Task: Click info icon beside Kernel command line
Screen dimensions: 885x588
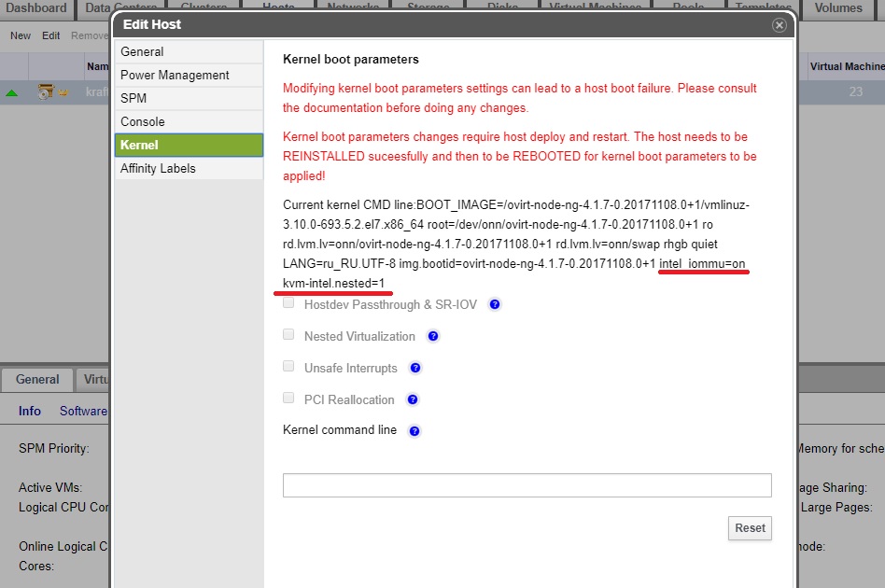Action: pos(414,431)
